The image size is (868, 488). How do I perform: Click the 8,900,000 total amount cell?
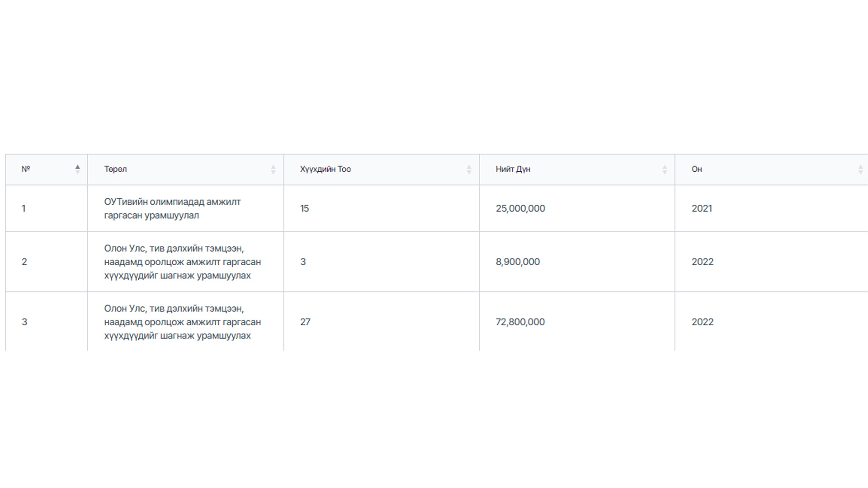(518, 262)
